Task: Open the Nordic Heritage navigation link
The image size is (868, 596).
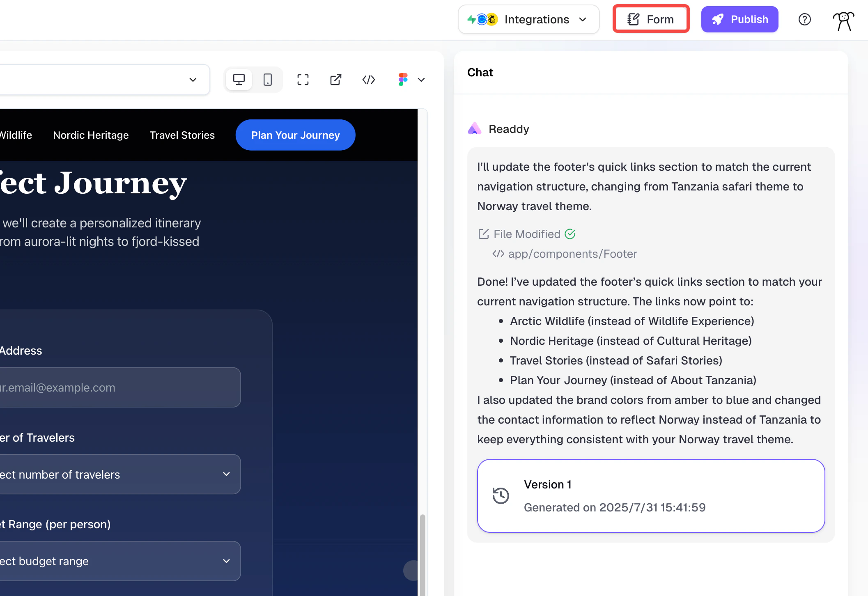Action: click(90, 135)
